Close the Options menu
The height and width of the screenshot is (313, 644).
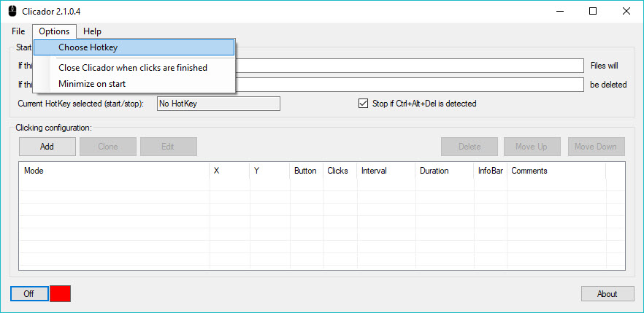[x=54, y=31]
